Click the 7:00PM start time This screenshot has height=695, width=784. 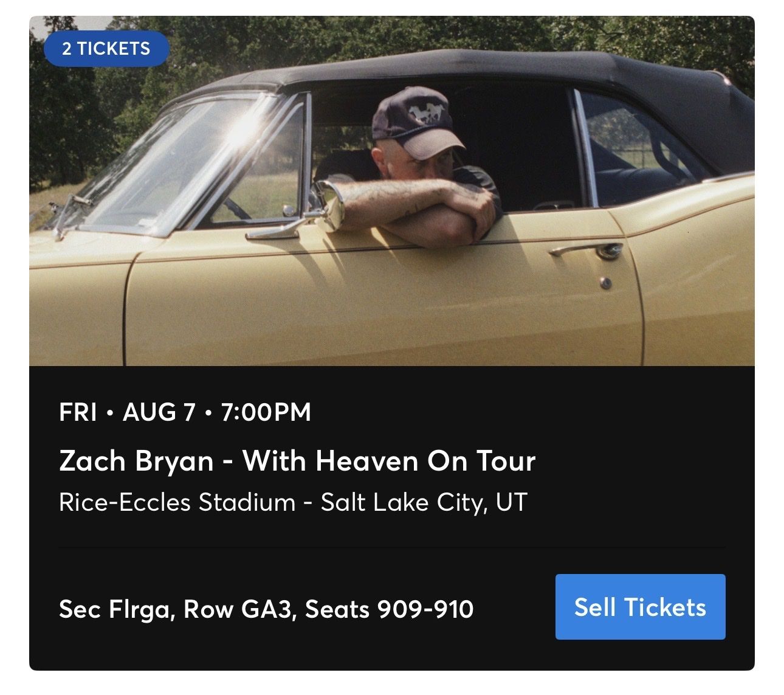[x=266, y=412]
